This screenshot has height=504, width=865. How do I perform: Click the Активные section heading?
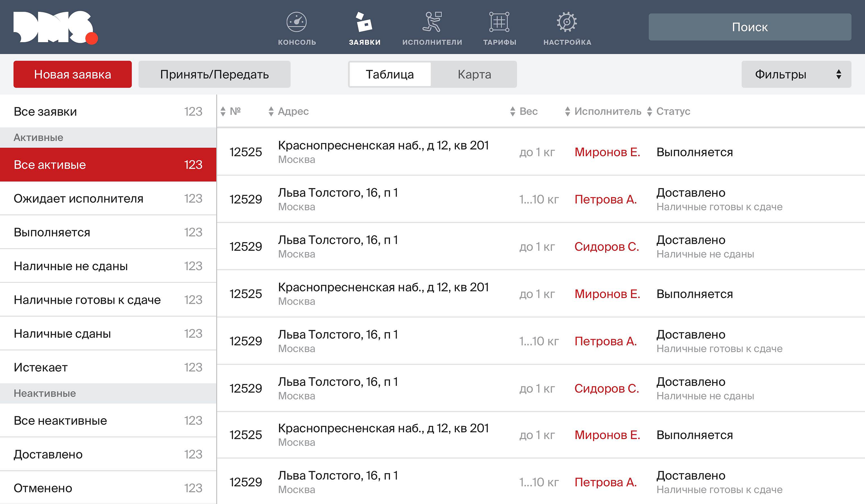[38, 138]
